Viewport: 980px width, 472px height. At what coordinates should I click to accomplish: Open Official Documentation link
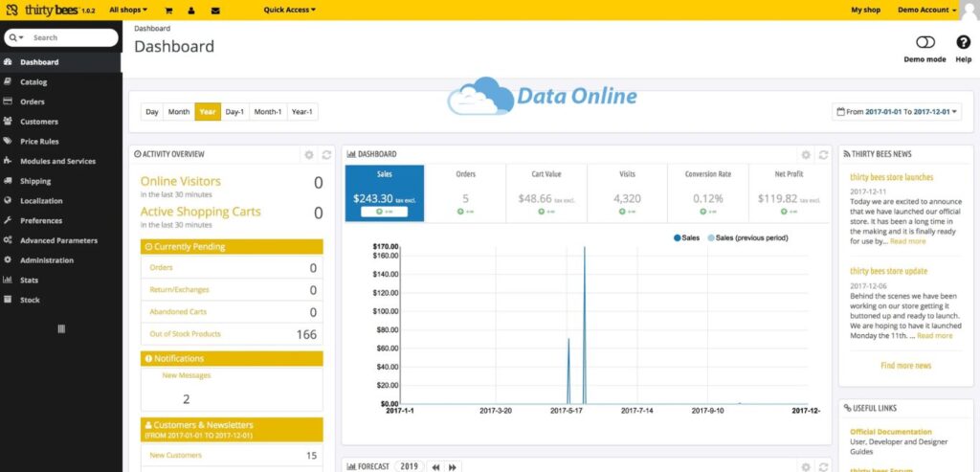891,432
